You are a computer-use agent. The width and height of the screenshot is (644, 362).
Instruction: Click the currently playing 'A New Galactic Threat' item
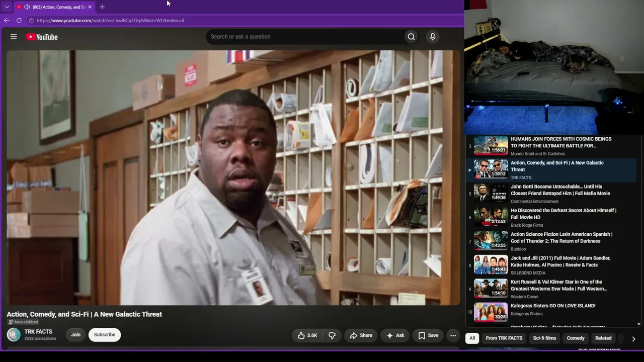pyautogui.click(x=552, y=169)
